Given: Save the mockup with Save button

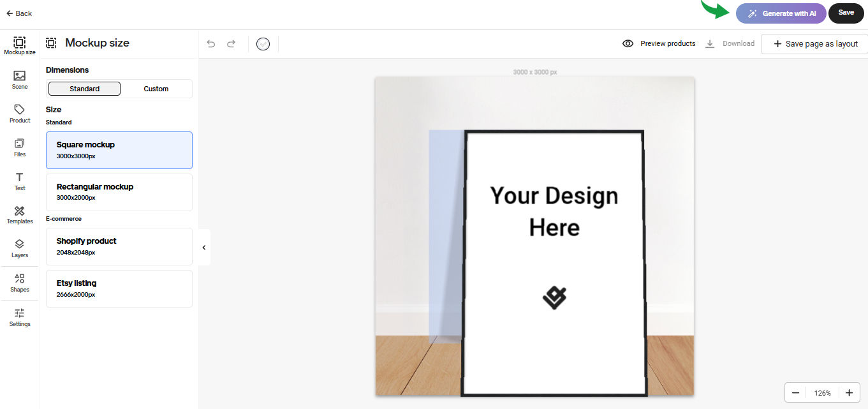Looking at the screenshot, I should point(846,13).
